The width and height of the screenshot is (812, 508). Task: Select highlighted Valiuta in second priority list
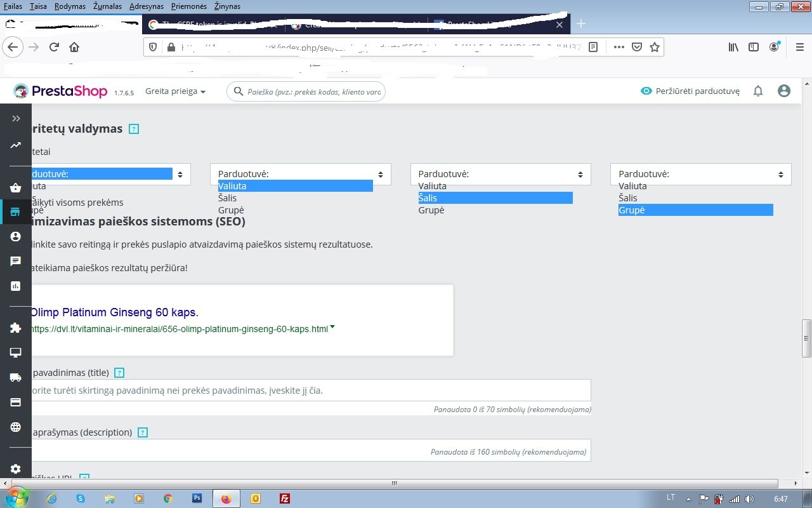(x=295, y=186)
